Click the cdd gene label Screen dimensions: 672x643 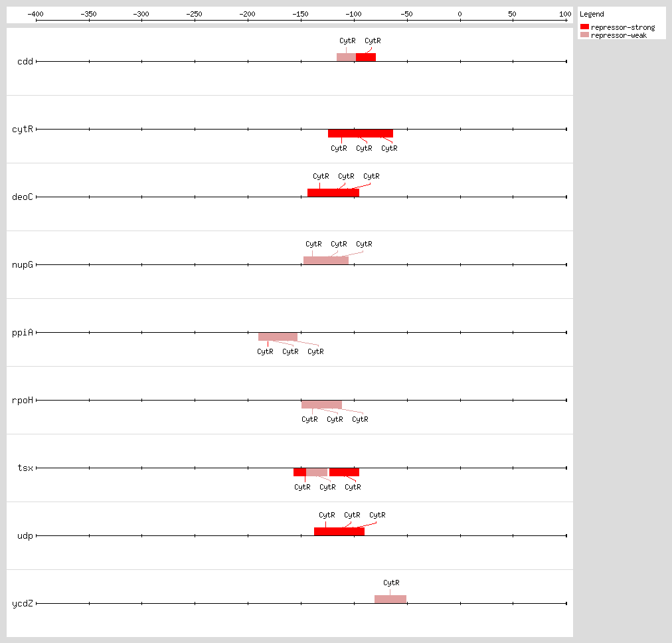25,61
